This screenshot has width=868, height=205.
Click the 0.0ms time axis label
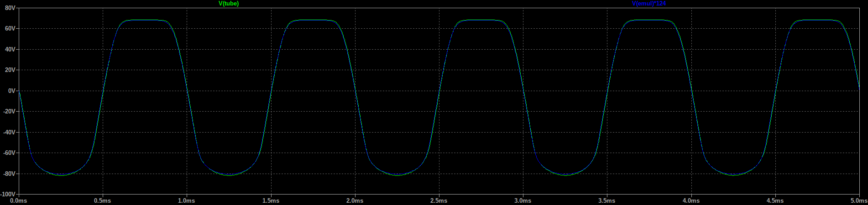coord(18,201)
